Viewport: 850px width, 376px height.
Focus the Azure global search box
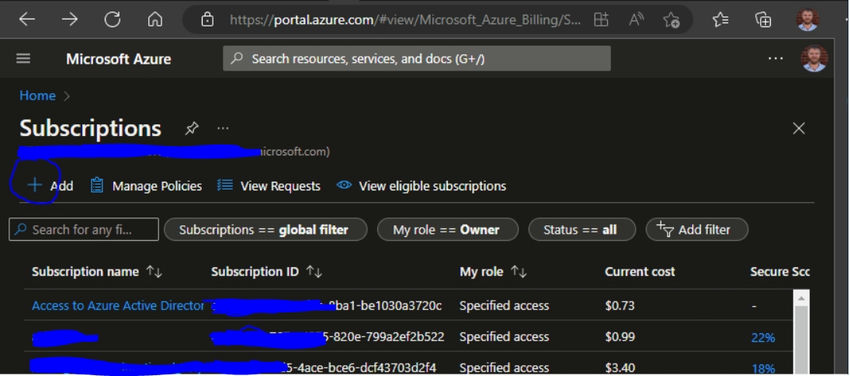click(416, 59)
